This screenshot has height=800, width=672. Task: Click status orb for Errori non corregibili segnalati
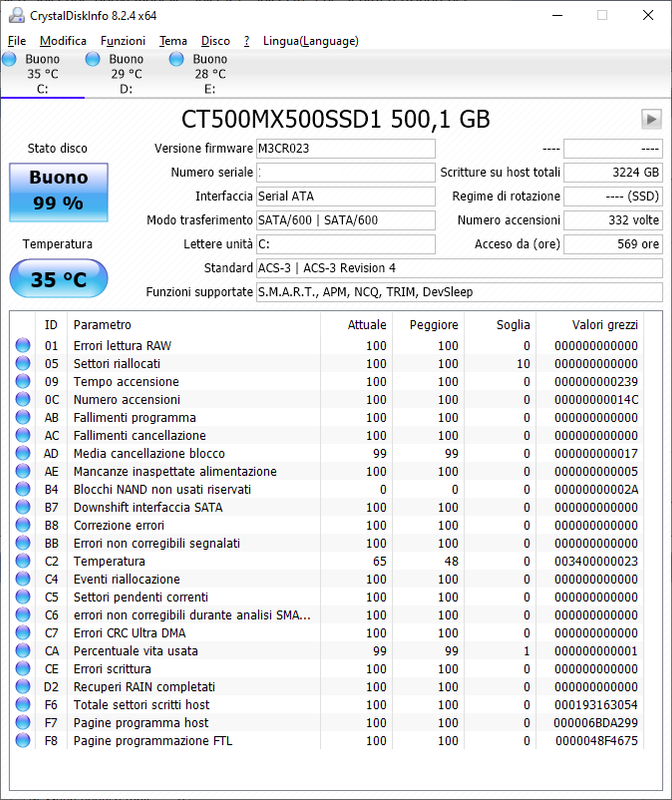click(x=23, y=543)
